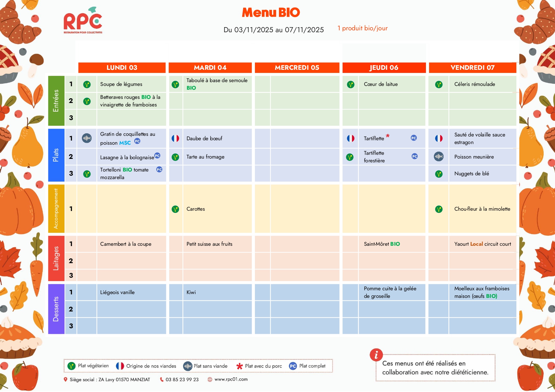The image size is (555, 392).
Task: Click the fish icon beside Poisson meunière
Action: pyautogui.click(x=439, y=157)
